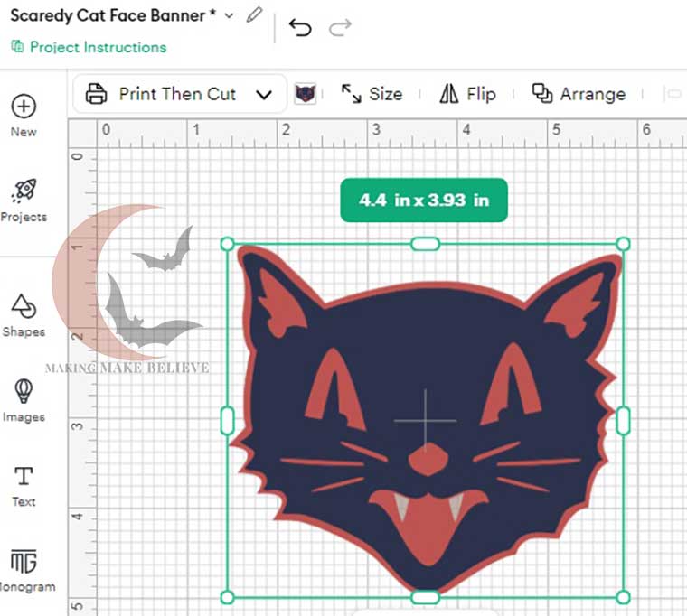Click the pencil rename icon
Screen dimensions: 687x616
[255, 14]
